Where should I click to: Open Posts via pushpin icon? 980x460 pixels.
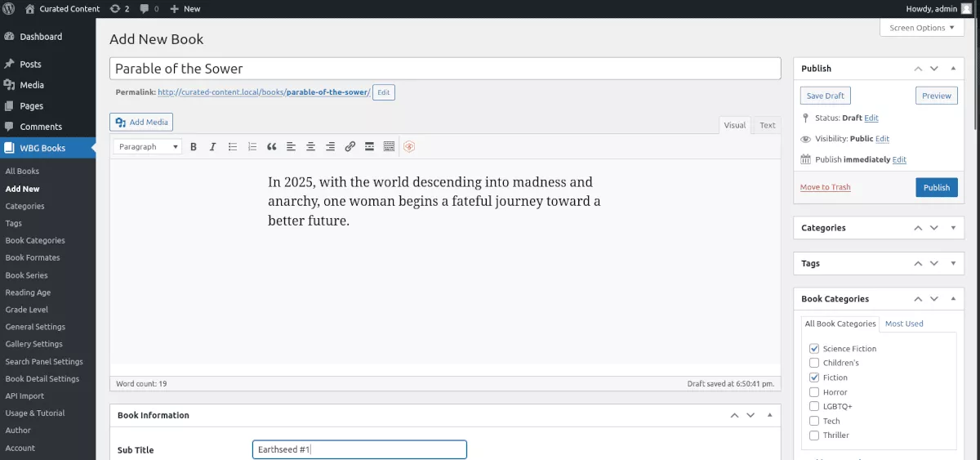click(x=9, y=64)
